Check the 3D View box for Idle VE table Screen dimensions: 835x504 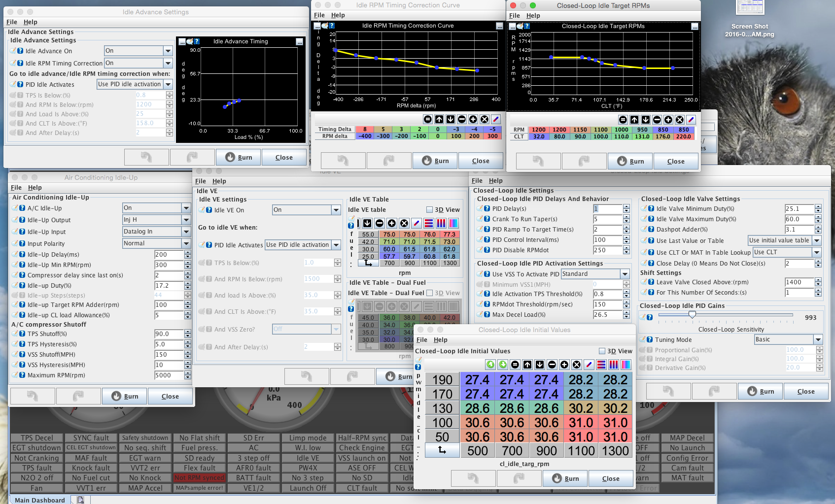429,210
